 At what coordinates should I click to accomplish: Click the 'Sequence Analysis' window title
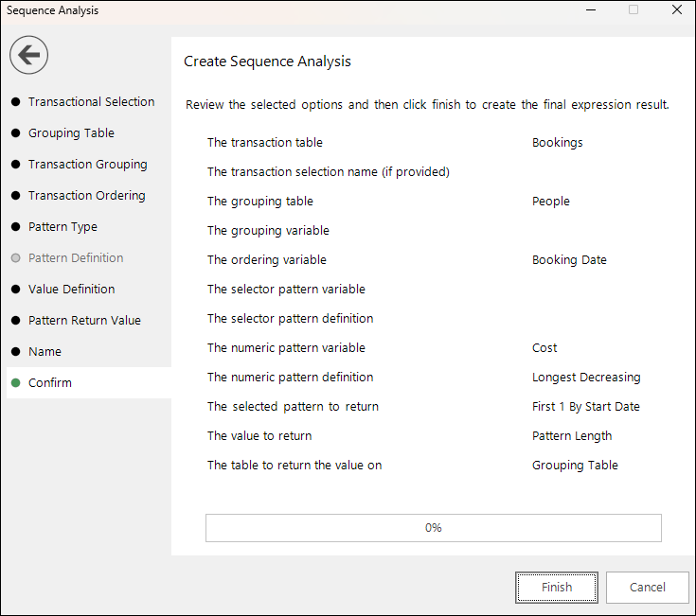tap(52, 10)
